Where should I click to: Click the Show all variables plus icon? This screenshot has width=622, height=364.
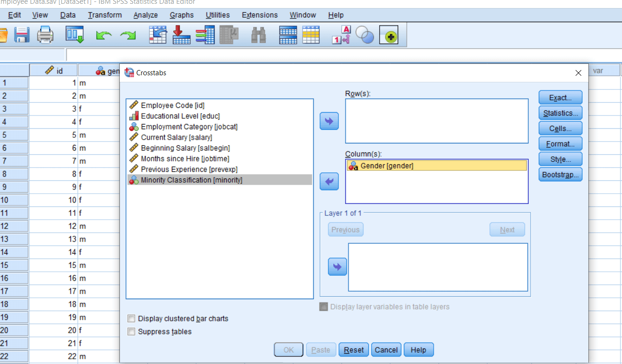pos(389,36)
